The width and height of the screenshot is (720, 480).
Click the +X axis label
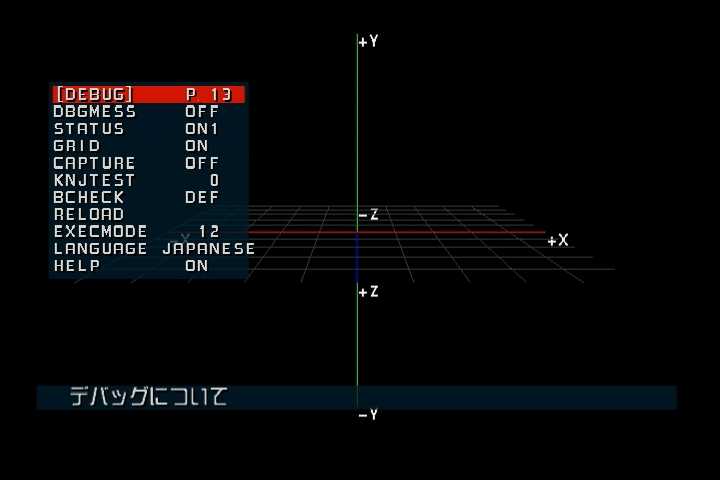pos(558,240)
